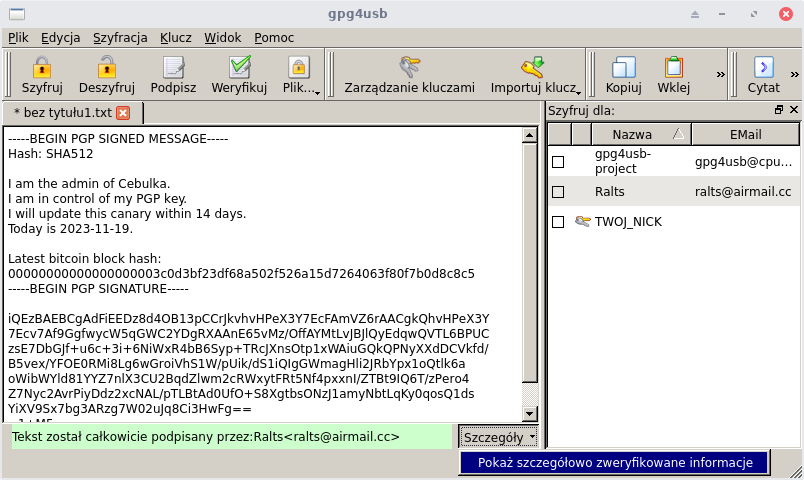Click the shade window arrow in title bar
This screenshot has height=480, width=804.
pos(695,14)
